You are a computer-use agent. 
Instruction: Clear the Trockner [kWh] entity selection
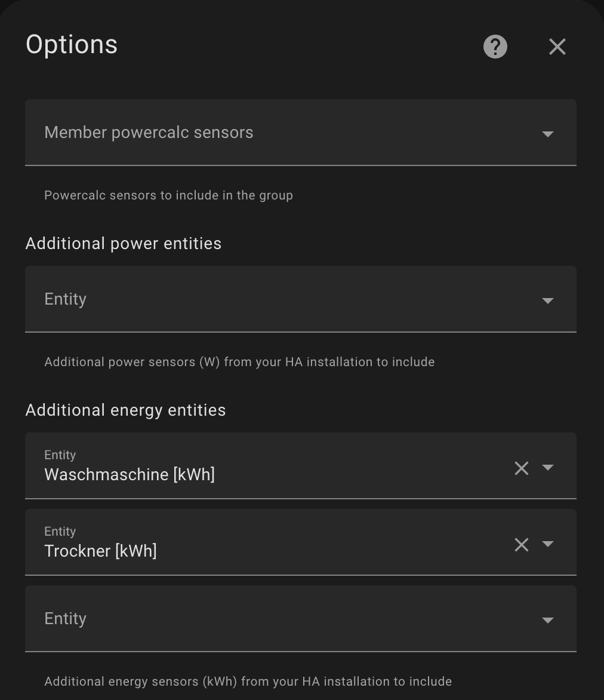click(521, 545)
